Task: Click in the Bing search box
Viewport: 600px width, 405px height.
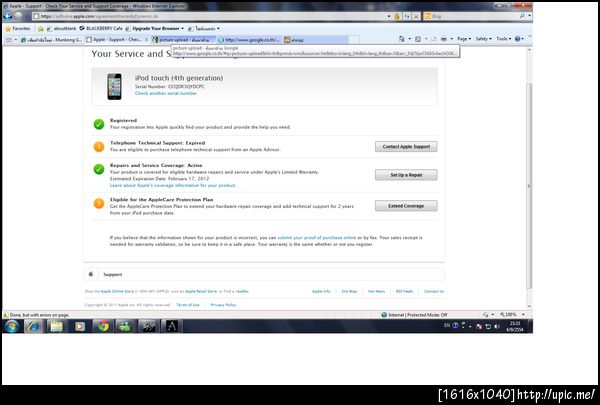Action: point(473,16)
